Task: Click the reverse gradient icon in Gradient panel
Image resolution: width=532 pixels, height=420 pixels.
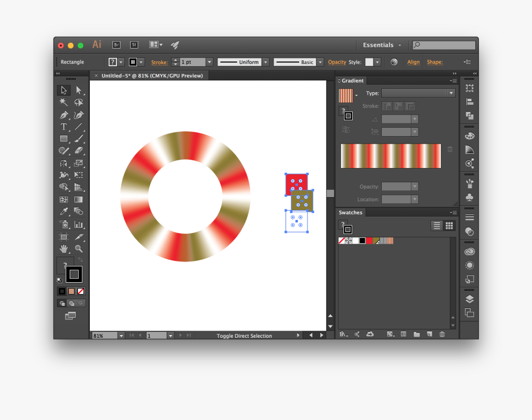Action: pyautogui.click(x=346, y=129)
